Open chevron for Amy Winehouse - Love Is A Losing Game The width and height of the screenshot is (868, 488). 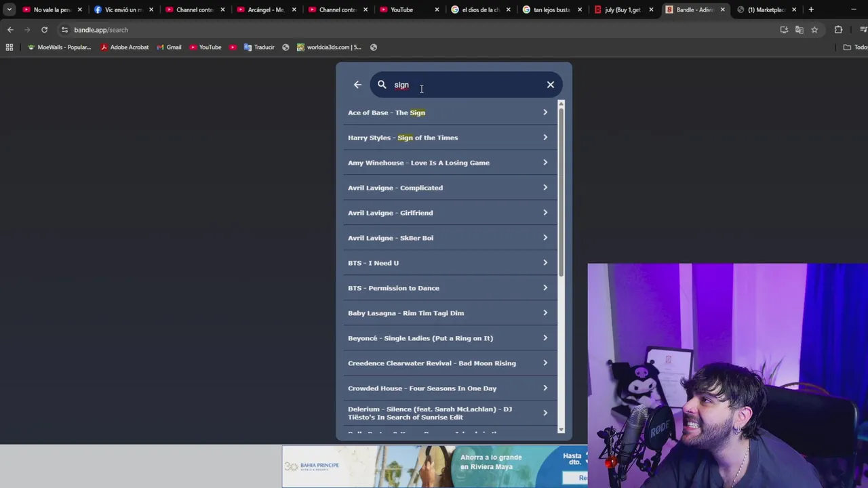pyautogui.click(x=545, y=163)
